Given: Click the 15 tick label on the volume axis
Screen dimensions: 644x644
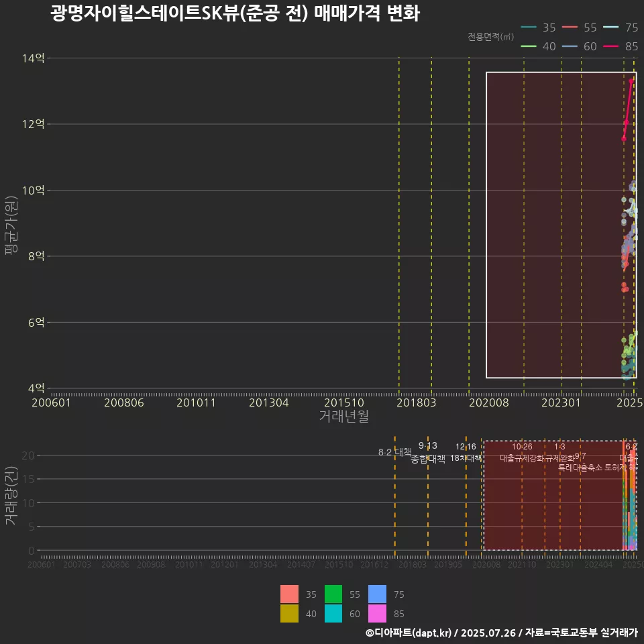Looking at the screenshot, I should pos(28,479).
